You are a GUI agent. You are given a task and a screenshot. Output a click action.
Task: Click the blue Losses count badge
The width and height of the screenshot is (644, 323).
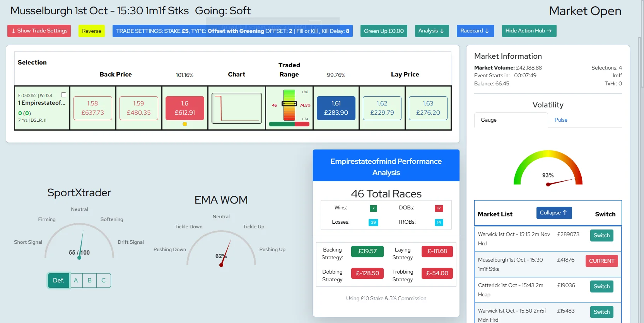pos(373,222)
